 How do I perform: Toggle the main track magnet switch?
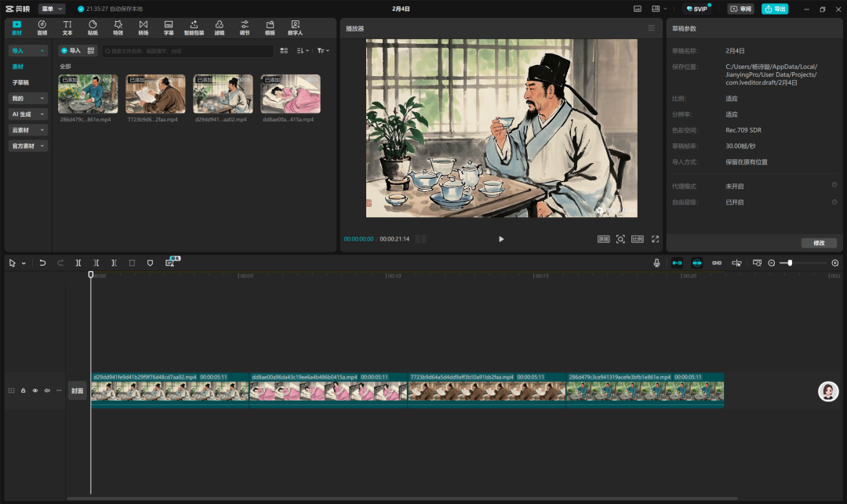pos(676,263)
